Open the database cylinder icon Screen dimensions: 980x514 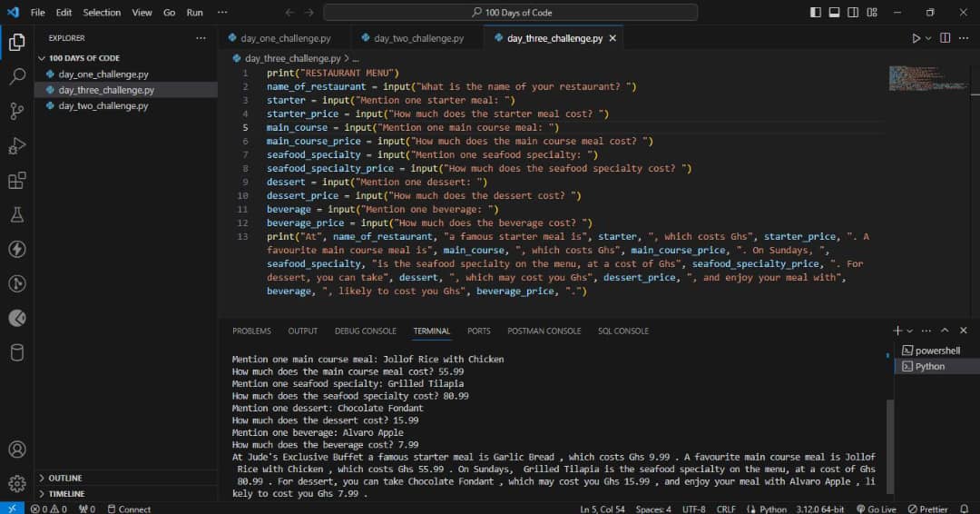click(17, 352)
